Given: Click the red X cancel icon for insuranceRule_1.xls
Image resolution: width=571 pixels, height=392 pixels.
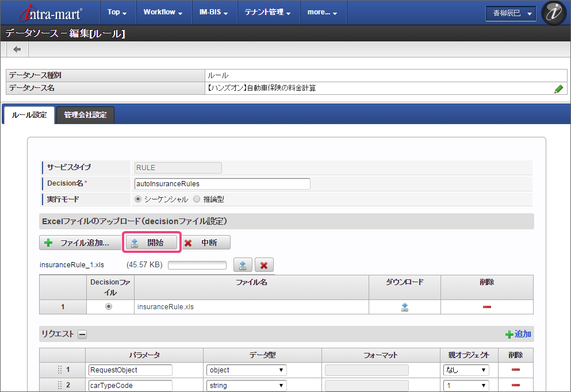Looking at the screenshot, I should pyautogui.click(x=264, y=265).
